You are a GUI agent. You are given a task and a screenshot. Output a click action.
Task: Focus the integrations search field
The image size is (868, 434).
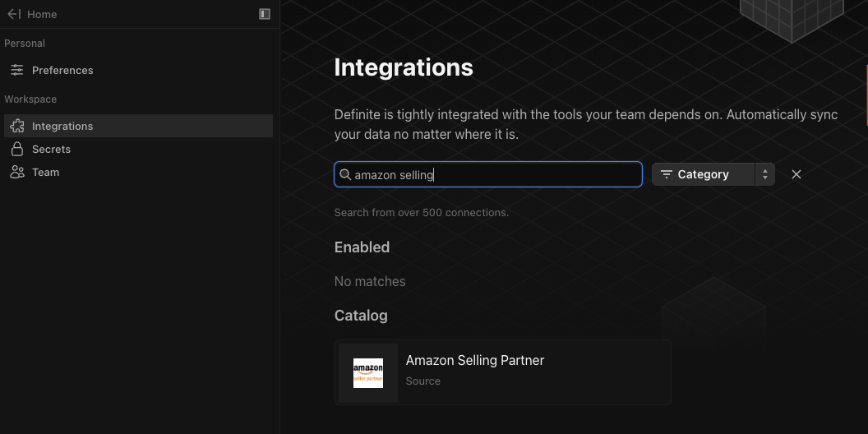pyautogui.click(x=488, y=174)
